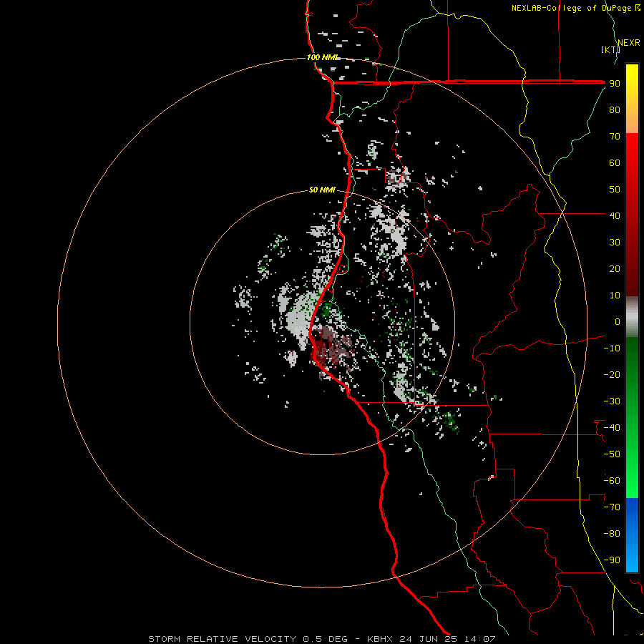
Task: Click the legend value "-30"
Action: [612, 401]
